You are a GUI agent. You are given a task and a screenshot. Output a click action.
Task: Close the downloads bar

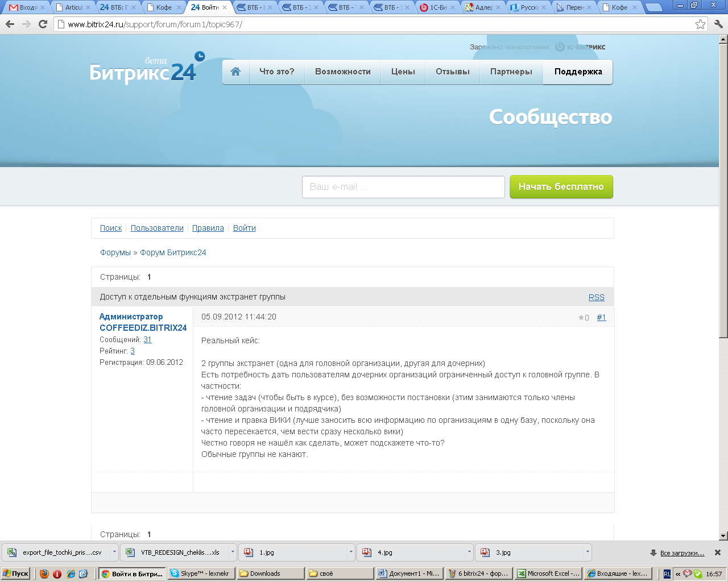[x=718, y=552]
